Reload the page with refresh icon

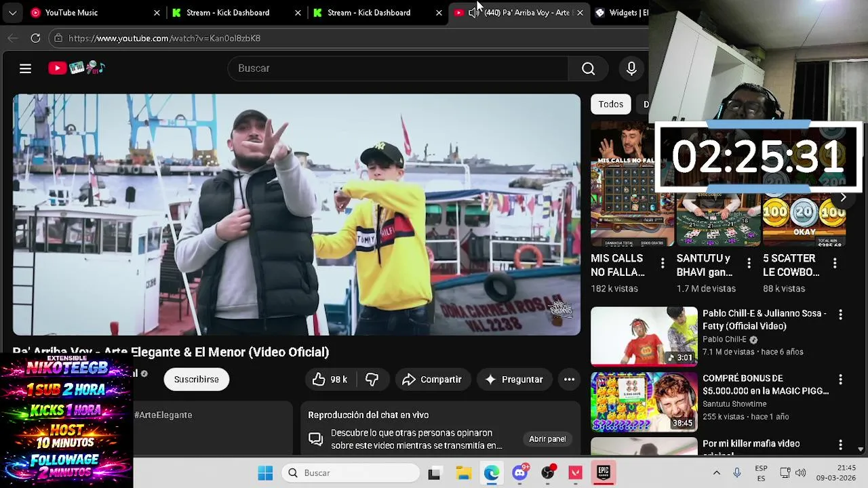pyautogui.click(x=35, y=38)
